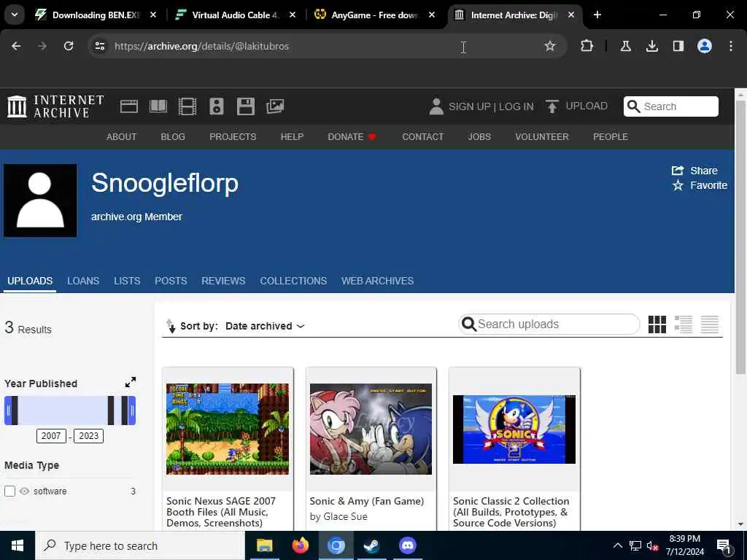
Task: View site information icon in address bar
Action: (x=99, y=46)
